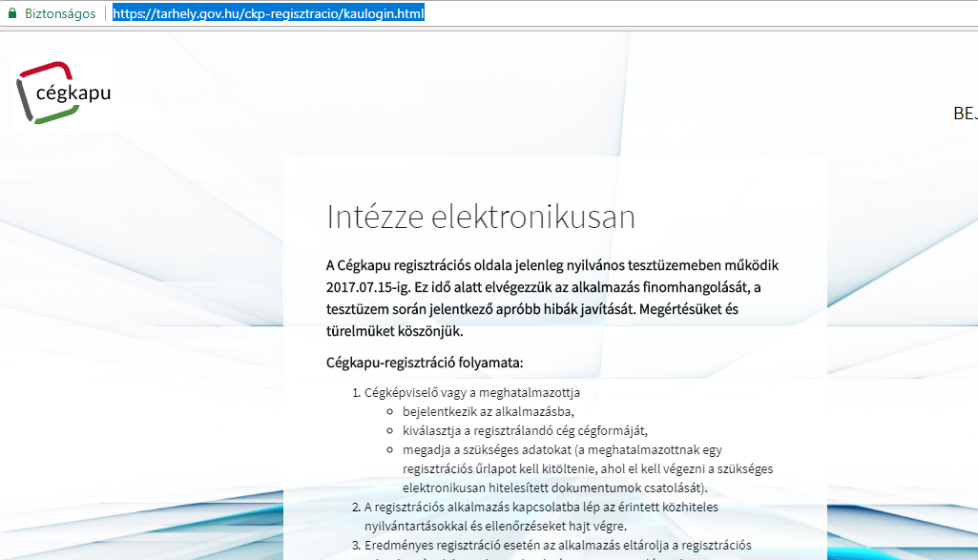Viewport: 978px width, 560px height.
Task: Click bullet "bejelentkezik az alkalmazásba"
Action: (x=475, y=411)
